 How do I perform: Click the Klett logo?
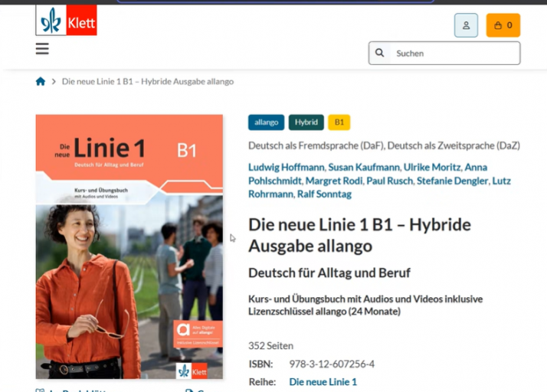pyautogui.click(x=67, y=20)
